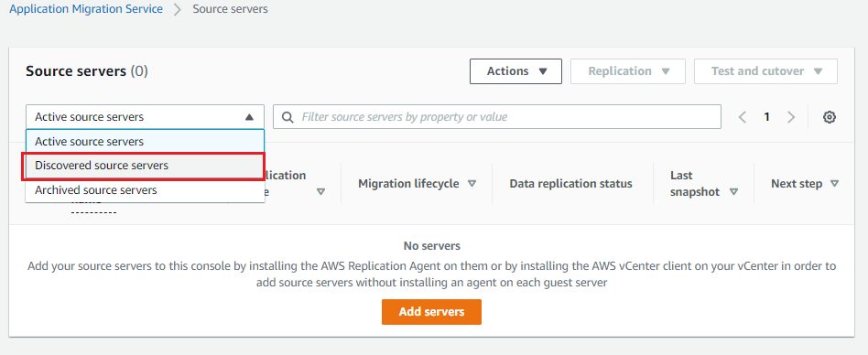
Task: Select Archived source servers option
Action: [145, 190]
